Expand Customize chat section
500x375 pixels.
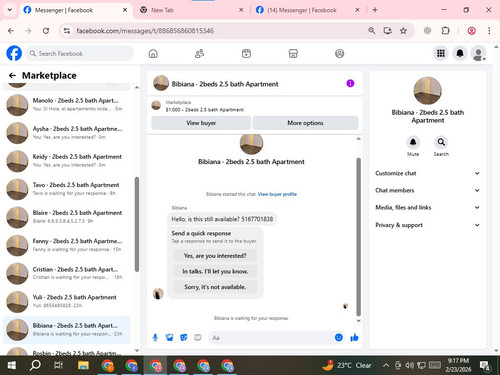[x=428, y=173]
